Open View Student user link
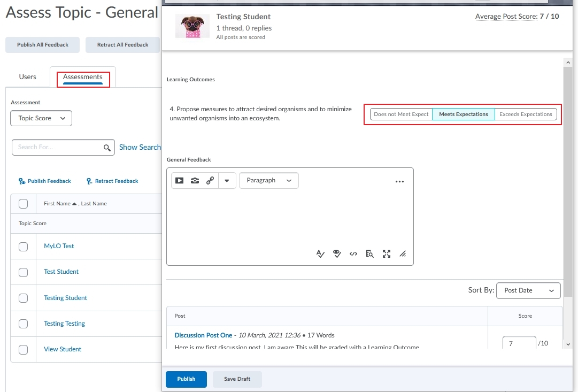Viewport: 578px width, 392px height. 63,349
